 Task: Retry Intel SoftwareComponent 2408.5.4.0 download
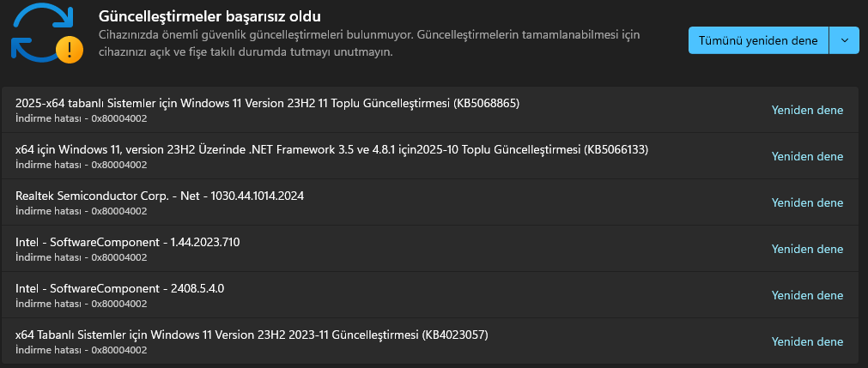pos(807,296)
